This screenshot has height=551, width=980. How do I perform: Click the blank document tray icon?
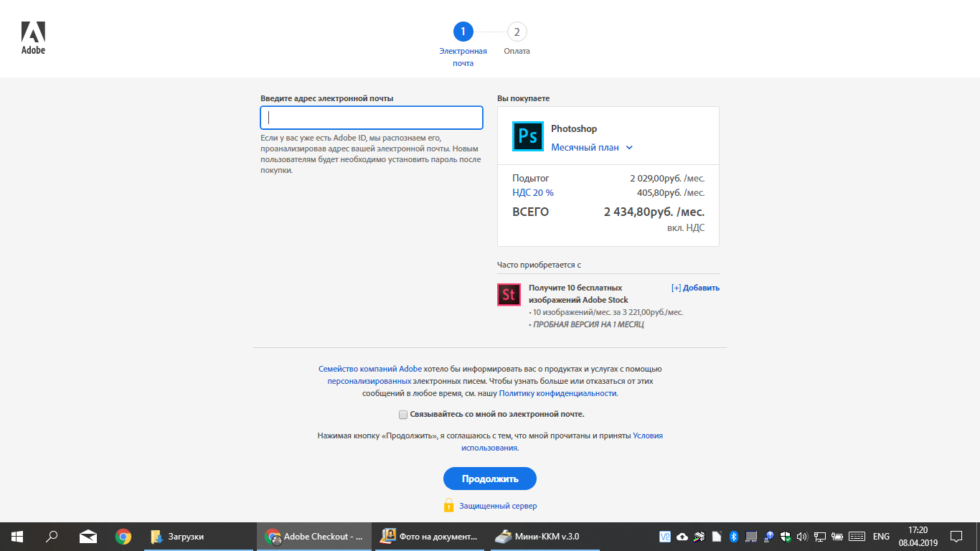717,537
